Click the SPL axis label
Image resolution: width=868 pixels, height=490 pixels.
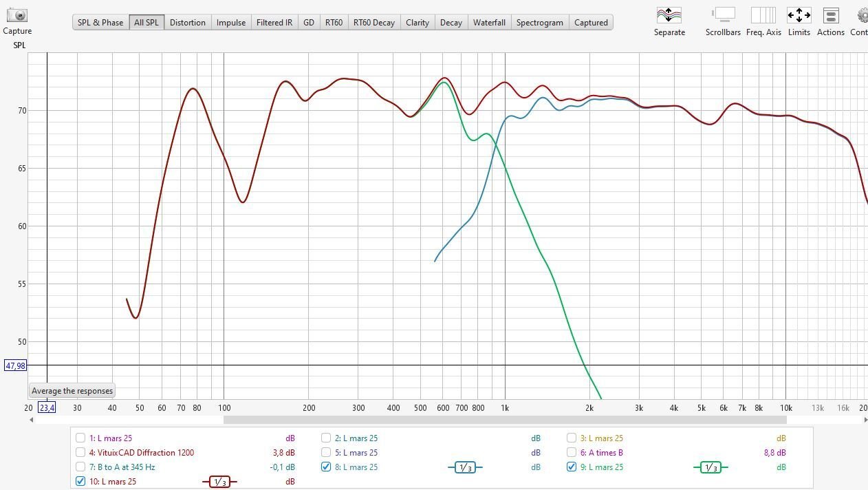(x=19, y=45)
